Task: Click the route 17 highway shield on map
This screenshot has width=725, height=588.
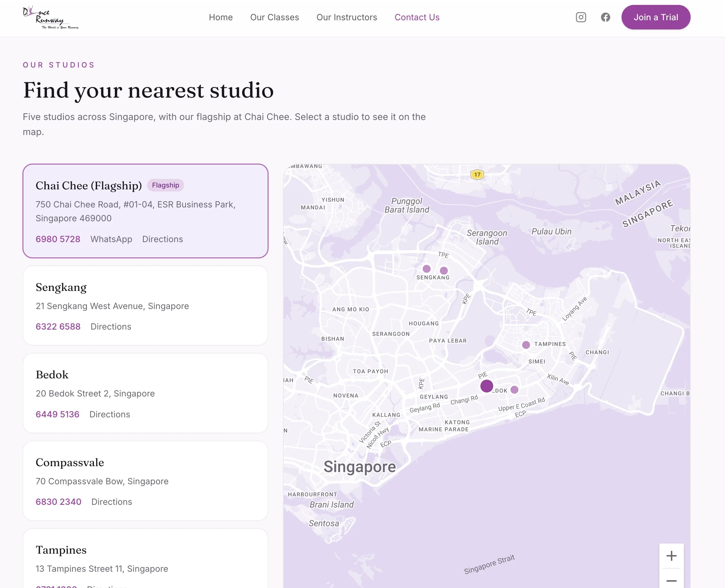Action: click(x=477, y=174)
